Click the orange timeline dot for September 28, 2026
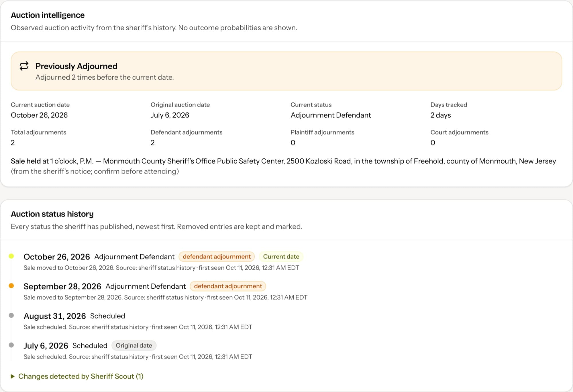 (x=11, y=285)
